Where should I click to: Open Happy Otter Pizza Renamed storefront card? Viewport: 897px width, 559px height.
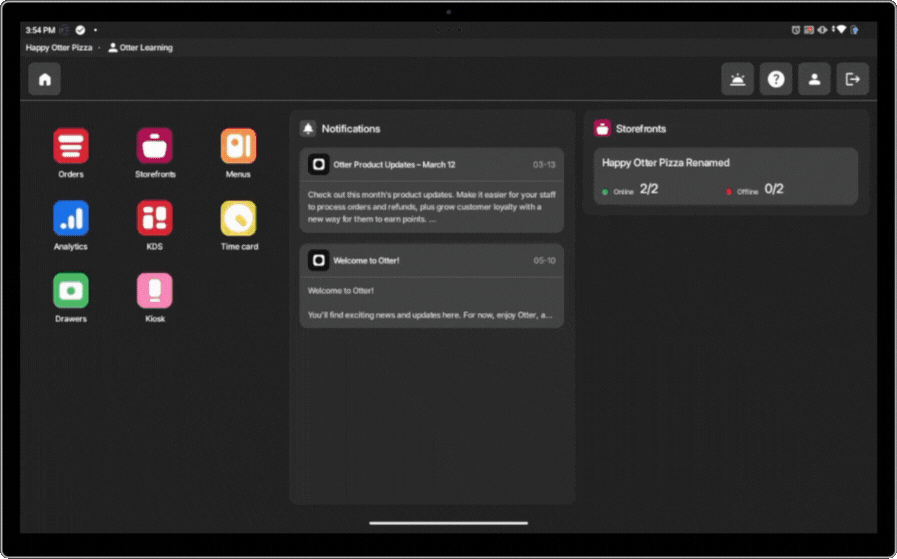tap(725, 176)
